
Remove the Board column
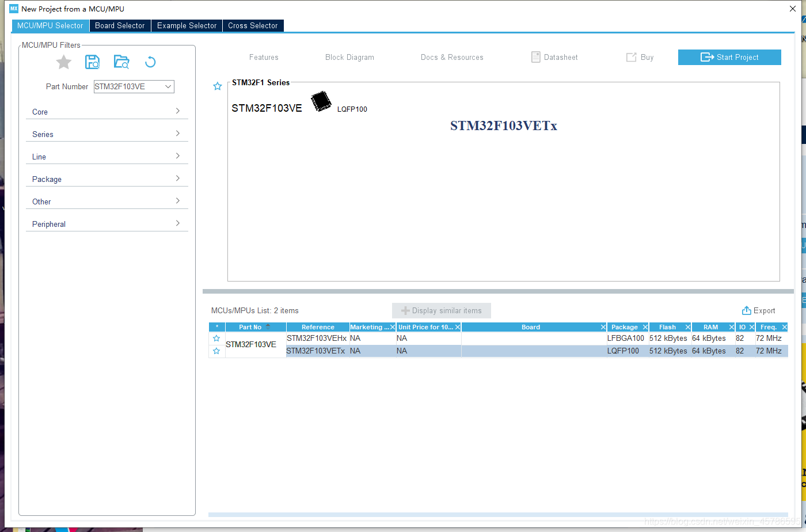click(603, 327)
